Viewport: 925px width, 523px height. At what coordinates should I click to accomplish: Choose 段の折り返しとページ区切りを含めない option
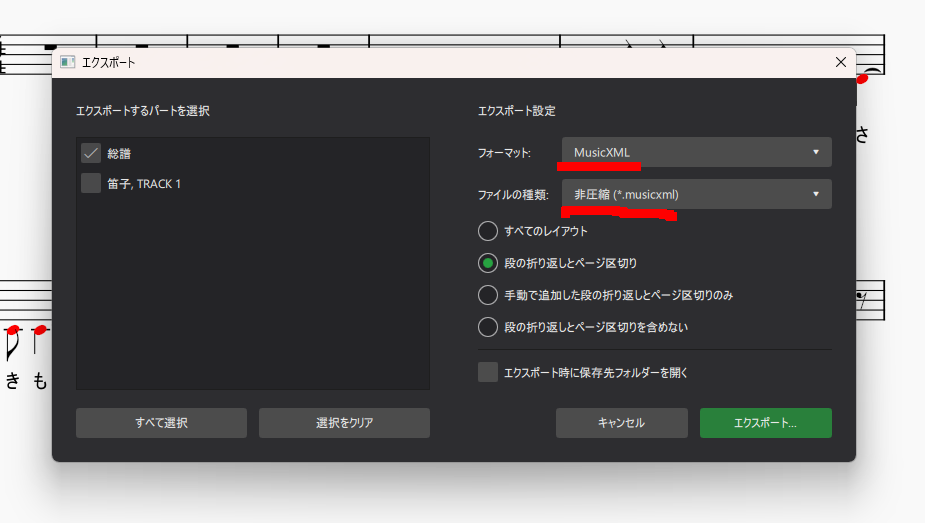(x=488, y=327)
